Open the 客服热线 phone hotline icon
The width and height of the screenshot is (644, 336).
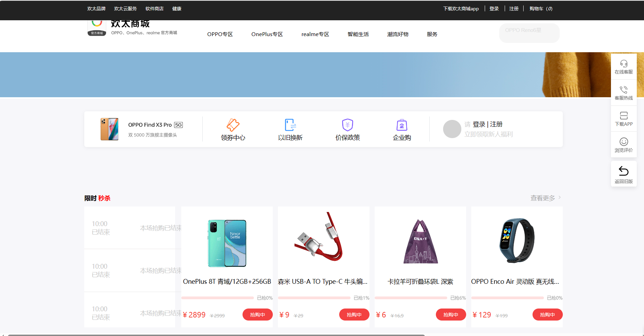[624, 90]
